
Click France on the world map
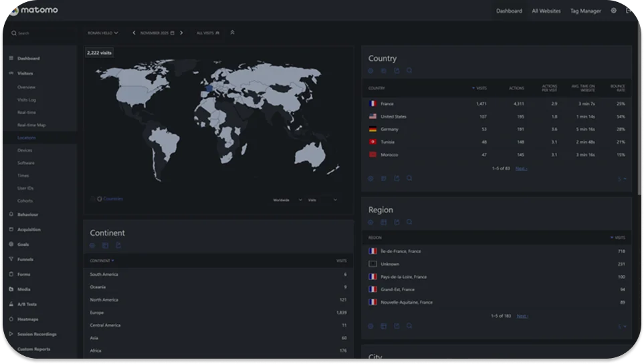pos(209,89)
